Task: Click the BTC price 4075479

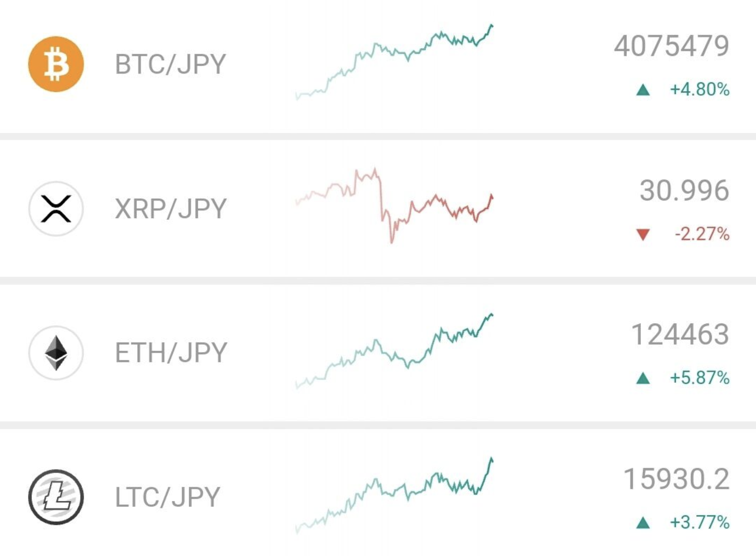Action: [x=671, y=46]
